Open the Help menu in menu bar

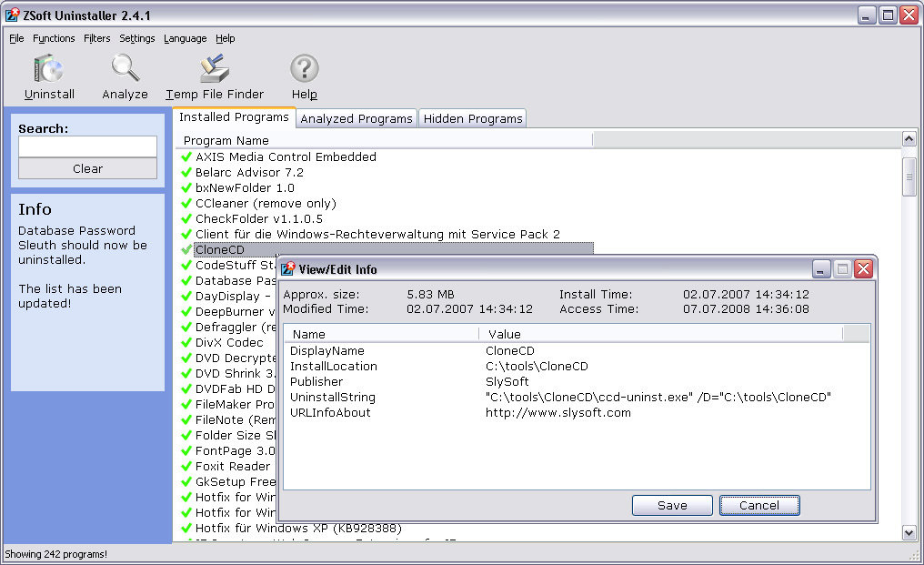tap(226, 38)
